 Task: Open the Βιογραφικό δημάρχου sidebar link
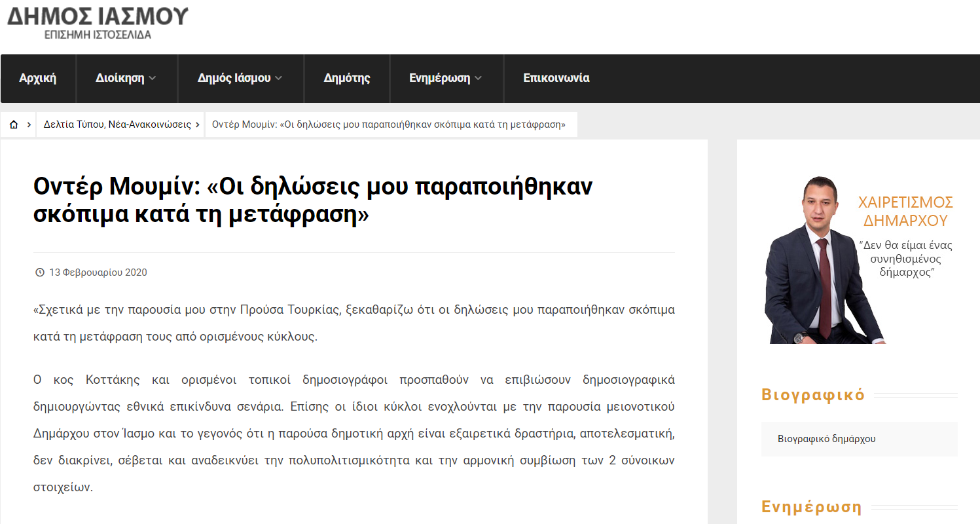(x=826, y=439)
